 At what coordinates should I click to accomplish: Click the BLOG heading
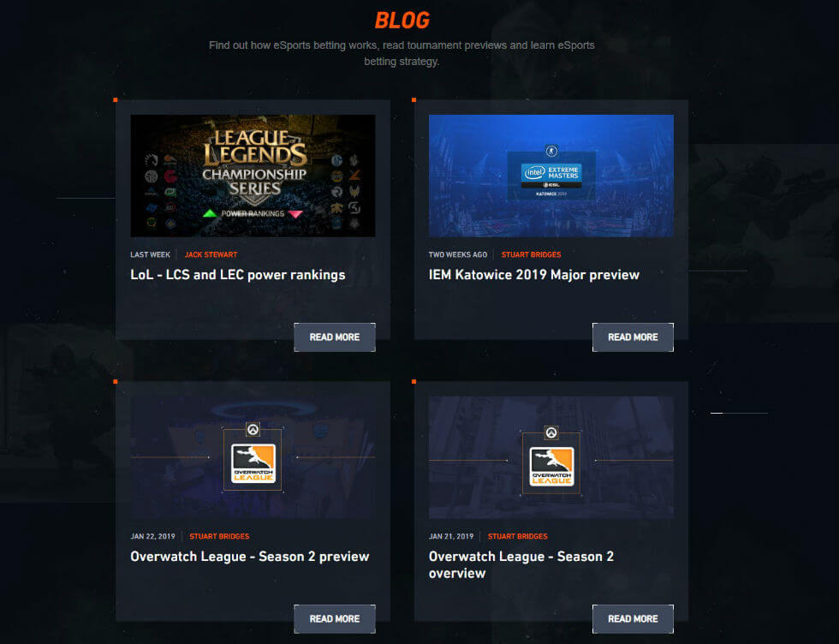(x=402, y=21)
